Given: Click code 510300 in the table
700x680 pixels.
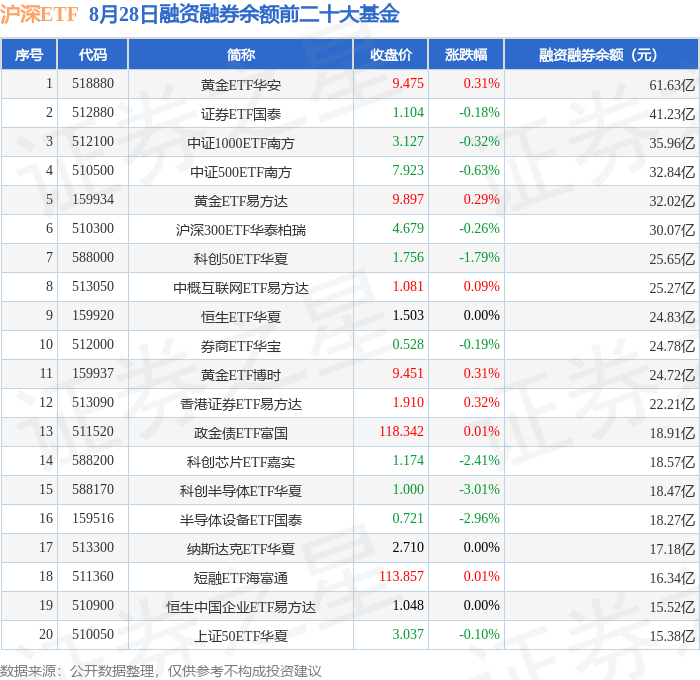Looking at the screenshot, I should (93, 229).
